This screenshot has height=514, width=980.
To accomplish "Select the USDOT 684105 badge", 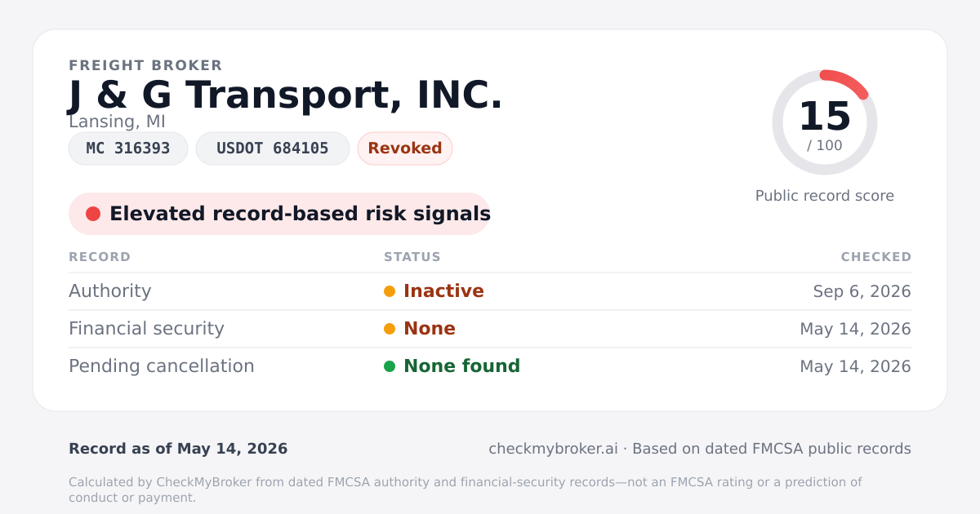I will [273, 148].
